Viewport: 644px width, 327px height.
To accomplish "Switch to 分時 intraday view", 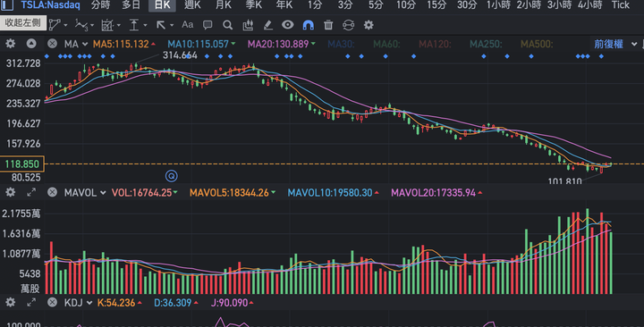I will coord(100,5).
